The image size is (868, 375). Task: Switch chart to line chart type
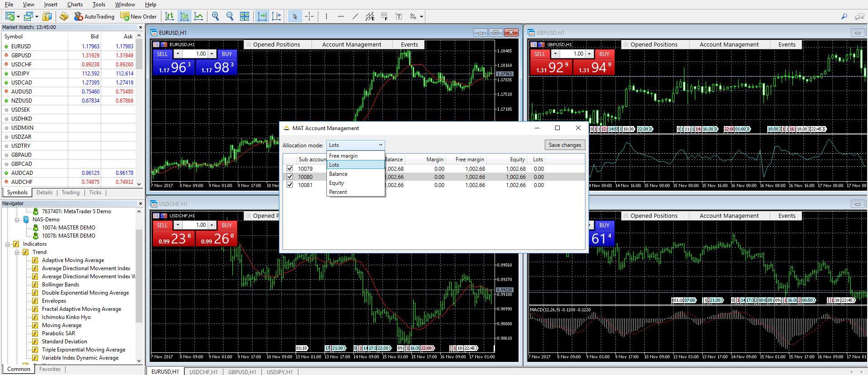[x=198, y=16]
